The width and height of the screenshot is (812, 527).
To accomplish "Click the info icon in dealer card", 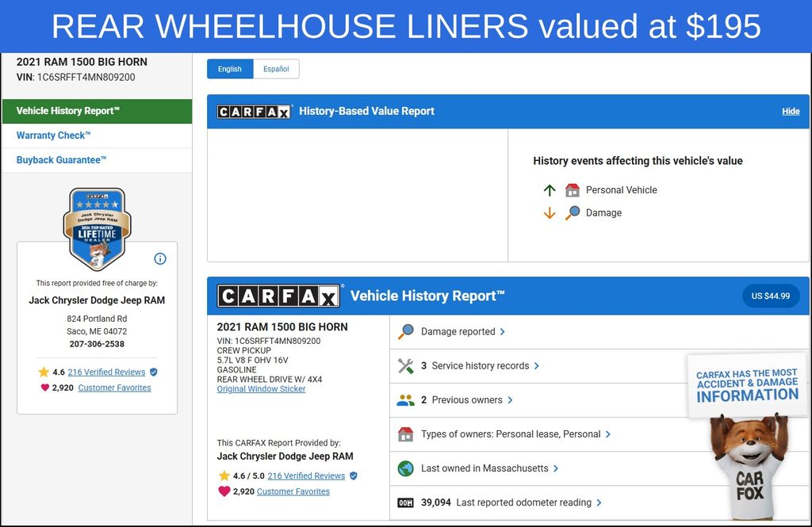I will (x=160, y=258).
